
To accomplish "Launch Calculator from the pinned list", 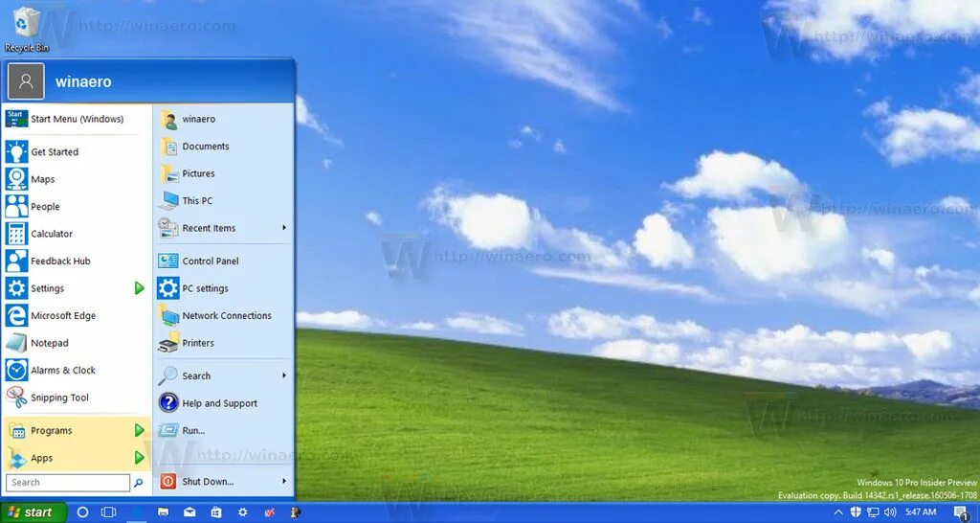I will tap(77, 234).
